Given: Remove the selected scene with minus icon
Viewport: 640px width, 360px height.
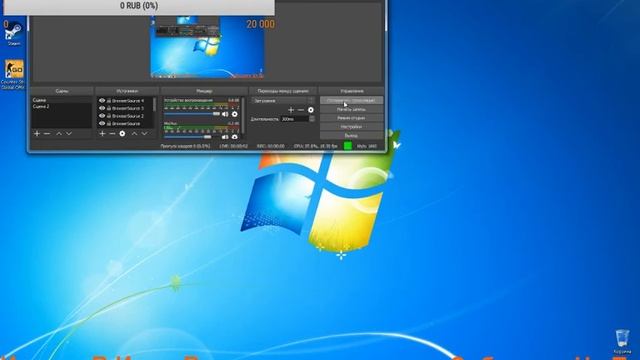Looking at the screenshot, I should [x=47, y=133].
